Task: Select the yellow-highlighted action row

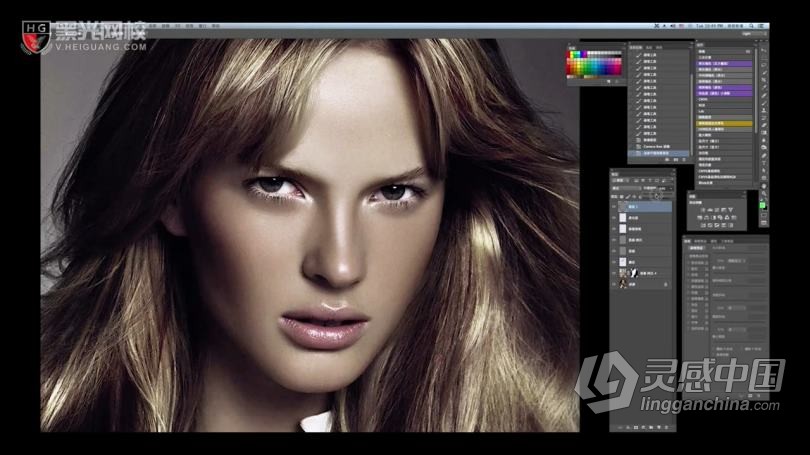Action: [724, 123]
